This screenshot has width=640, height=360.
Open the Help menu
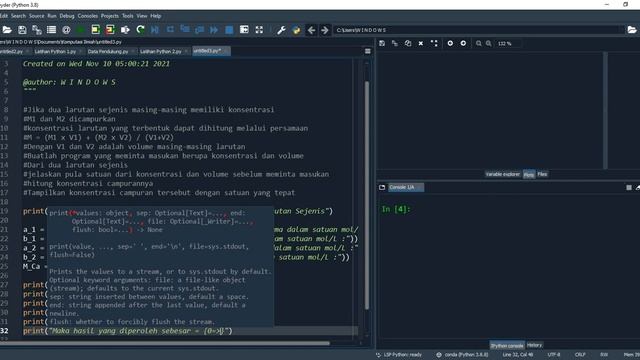coord(156,16)
